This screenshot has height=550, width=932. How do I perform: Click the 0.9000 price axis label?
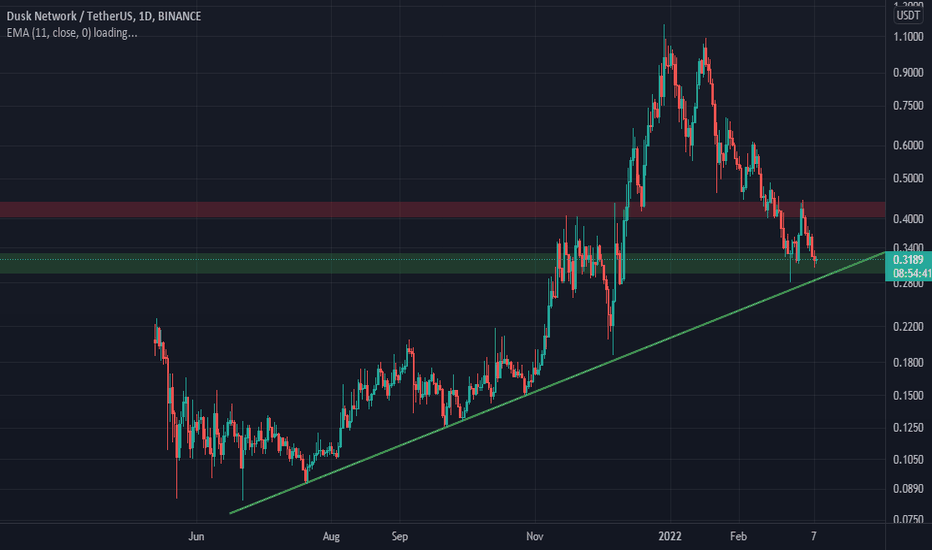908,73
